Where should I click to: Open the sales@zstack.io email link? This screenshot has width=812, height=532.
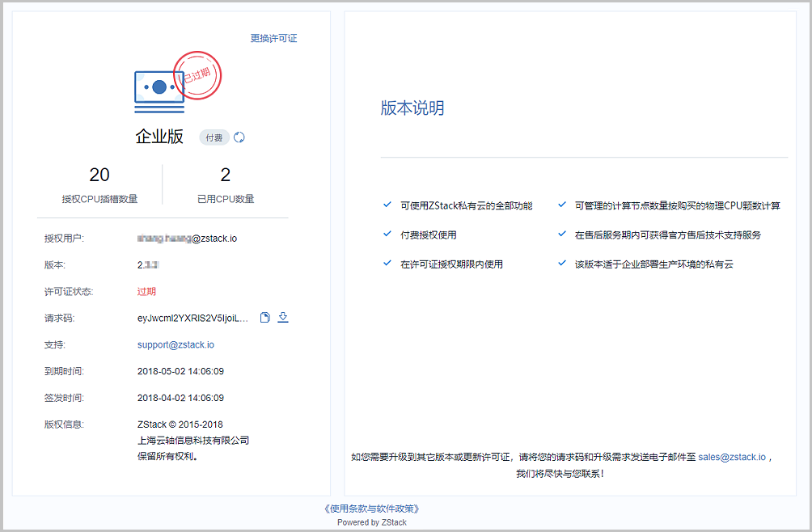click(732, 457)
